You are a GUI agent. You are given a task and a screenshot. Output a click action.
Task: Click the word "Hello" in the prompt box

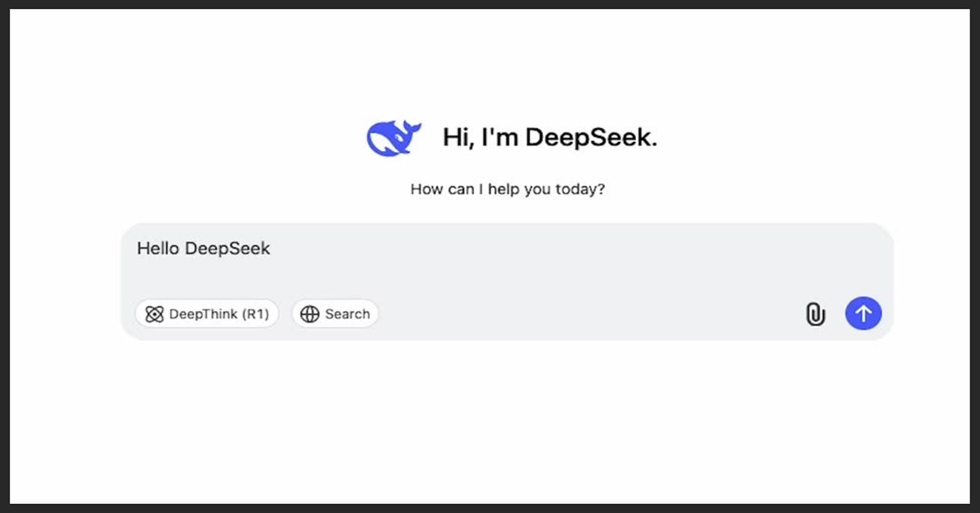click(158, 248)
